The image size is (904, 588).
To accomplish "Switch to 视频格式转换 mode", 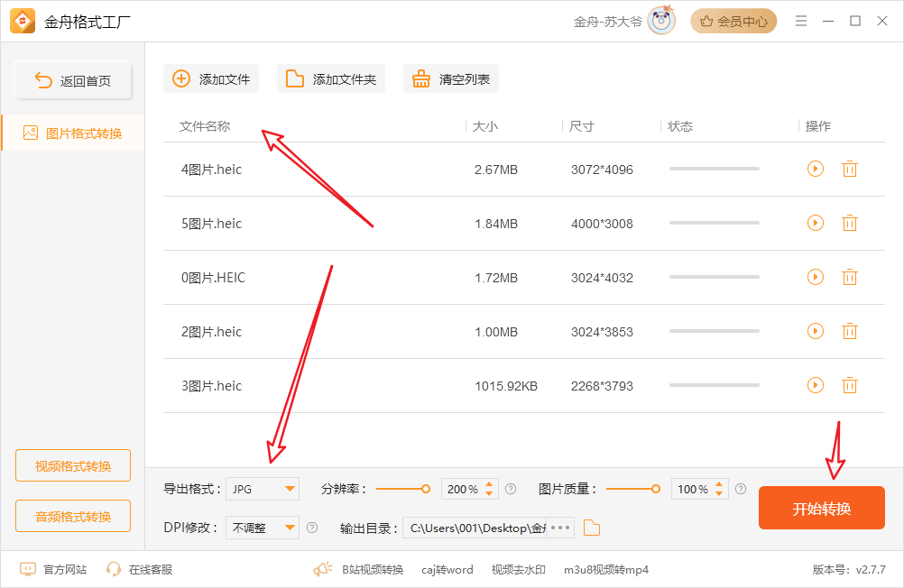I will pos(73,466).
